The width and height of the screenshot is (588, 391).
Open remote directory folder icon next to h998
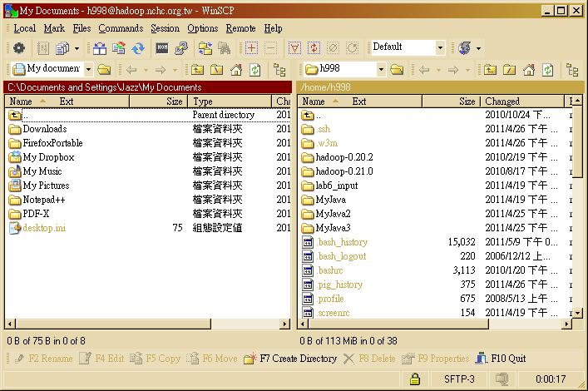coord(397,69)
